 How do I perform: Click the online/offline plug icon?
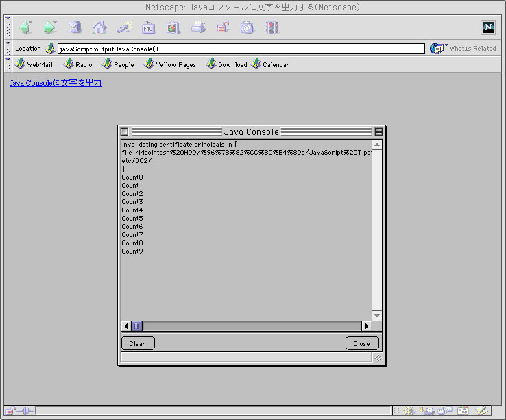[x=25, y=410]
